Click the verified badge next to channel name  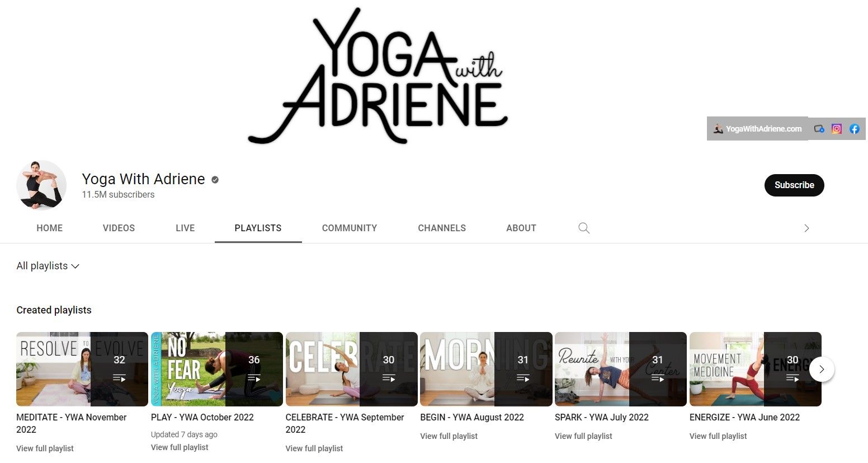tap(215, 180)
